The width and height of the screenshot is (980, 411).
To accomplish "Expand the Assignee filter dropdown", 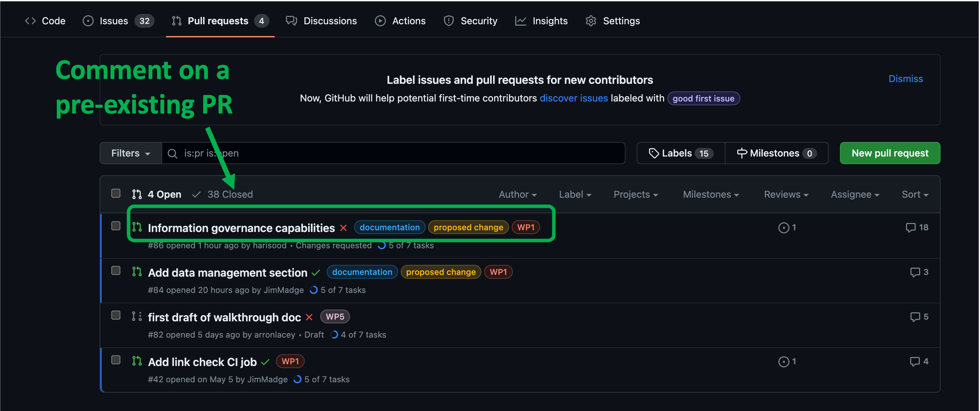I will click(855, 195).
